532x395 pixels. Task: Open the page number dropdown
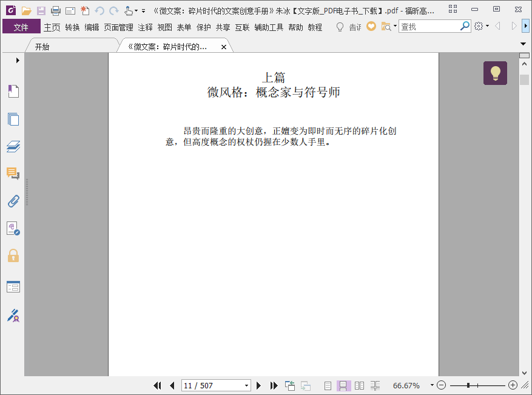pos(247,385)
